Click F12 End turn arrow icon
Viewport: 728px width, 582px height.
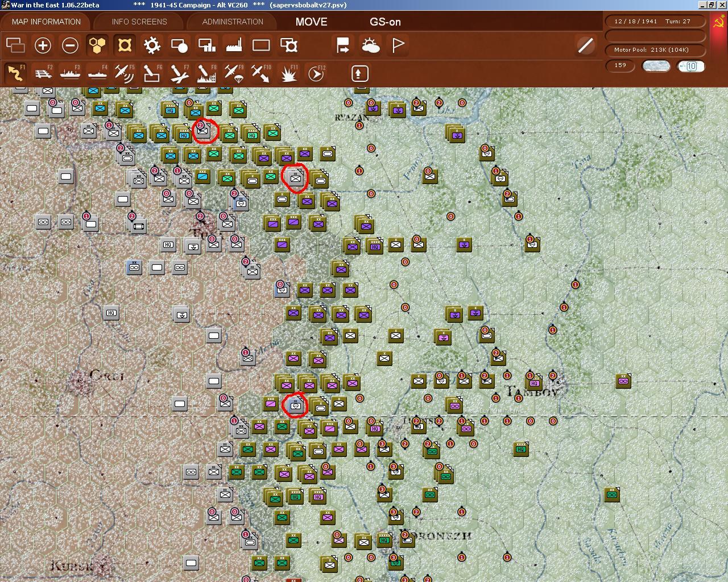click(x=316, y=73)
